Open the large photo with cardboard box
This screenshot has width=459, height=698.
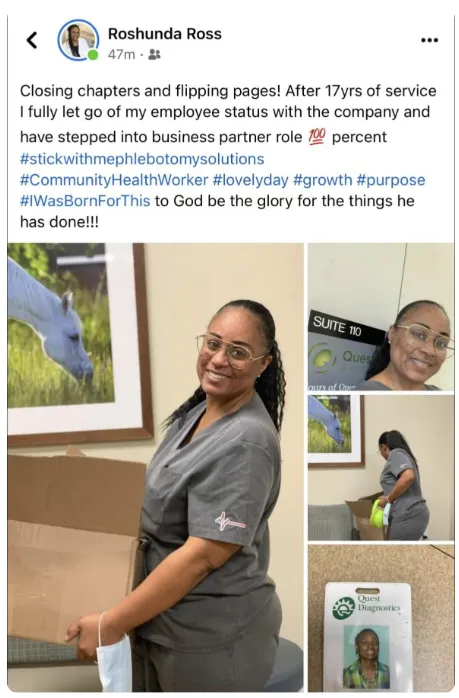(x=155, y=467)
